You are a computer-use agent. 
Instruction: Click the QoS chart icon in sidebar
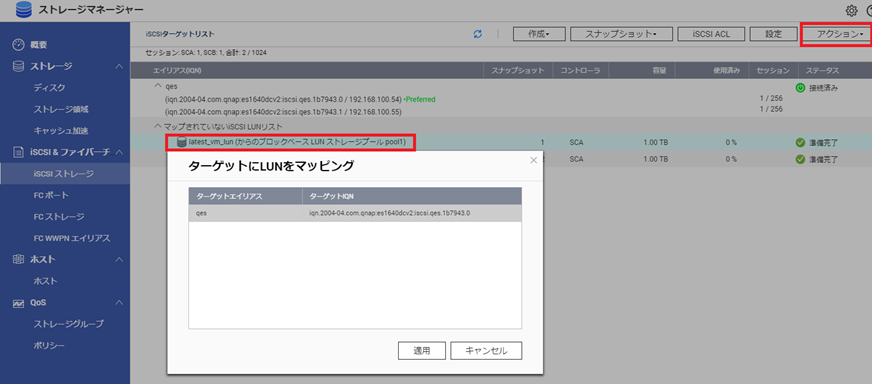tap(18, 303)
